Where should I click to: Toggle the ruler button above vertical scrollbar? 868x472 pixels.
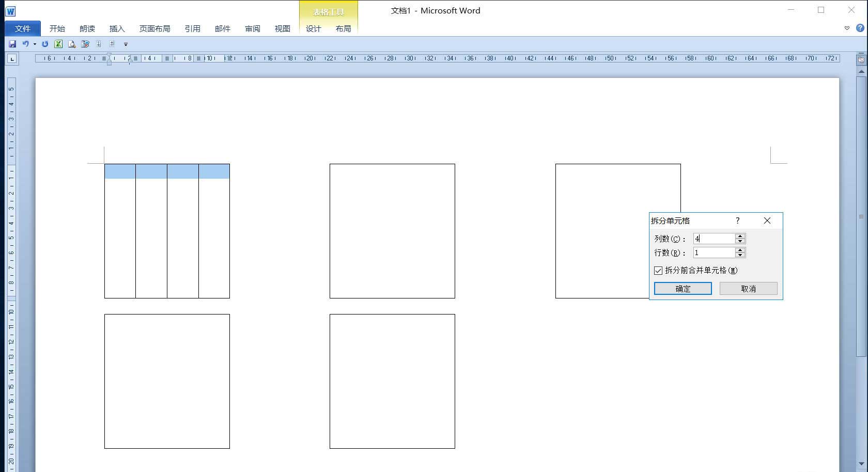click(861, 60)
